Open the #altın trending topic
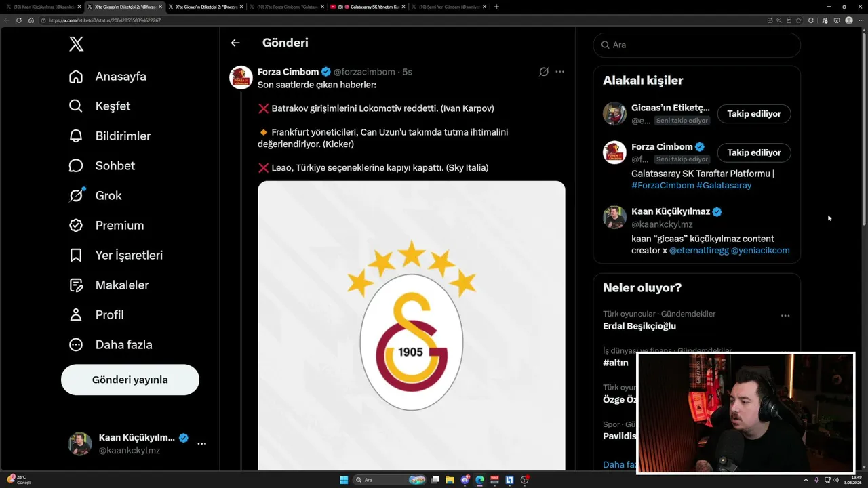This screenshot has width=868, height=488. [x=616, y=363]
